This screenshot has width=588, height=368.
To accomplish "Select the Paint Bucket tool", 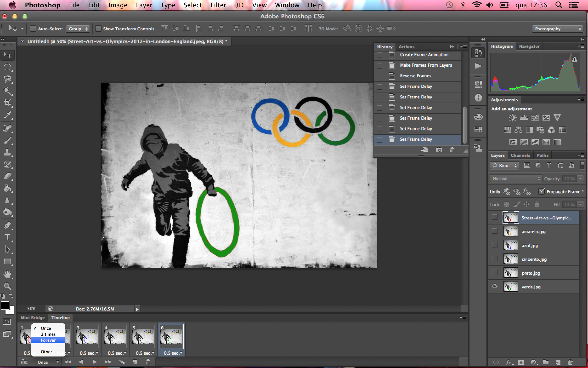I will click(7, 188).
